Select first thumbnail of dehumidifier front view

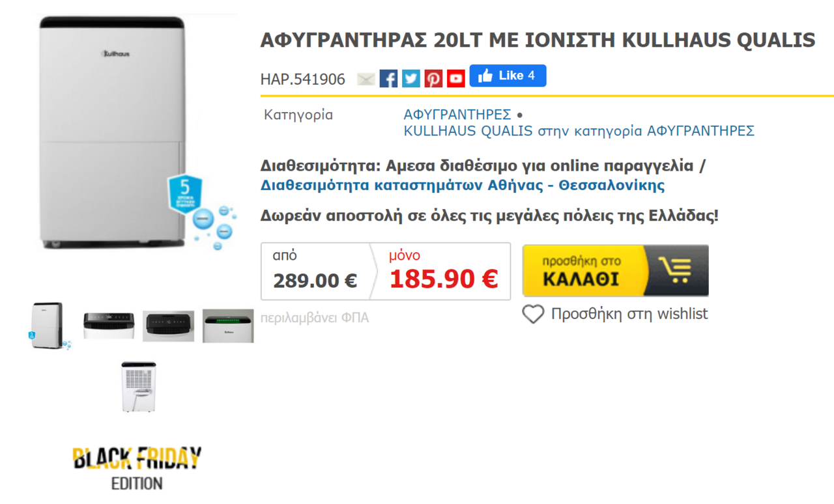(50, 326)
